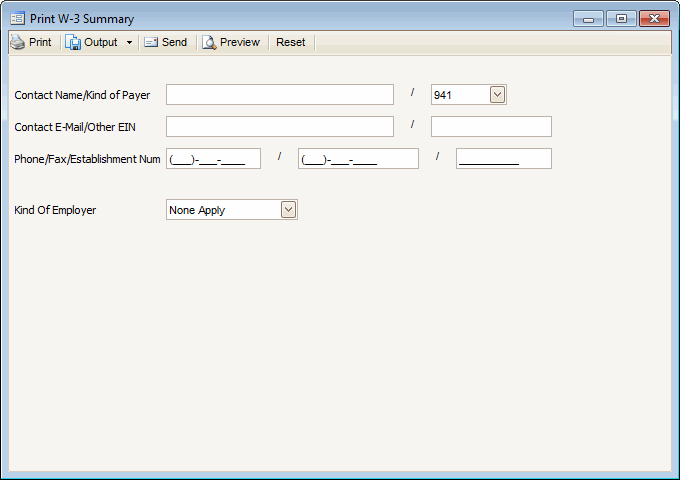Expand the Output dropdown arrow
This screenshot has width=680, height=480.
(x=129, y=43)
